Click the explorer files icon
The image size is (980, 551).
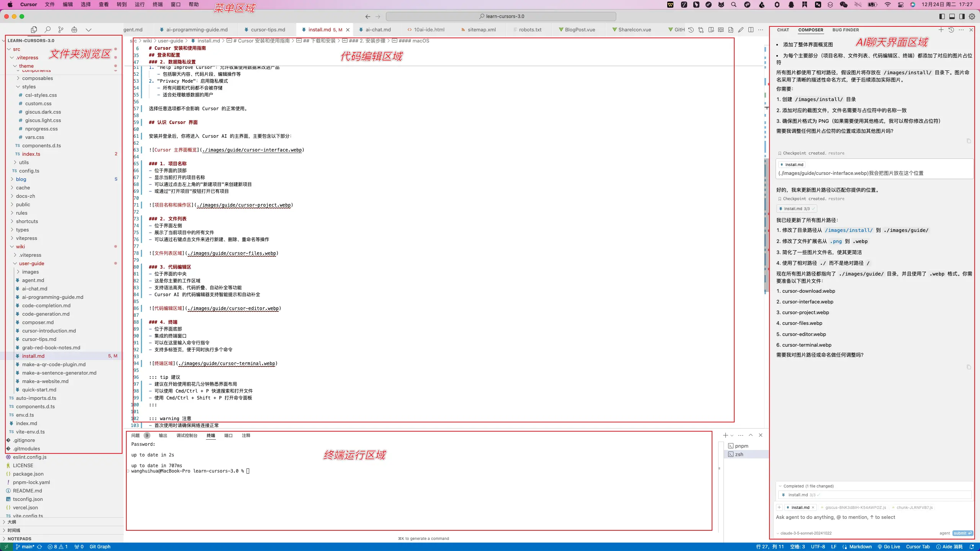tap(34, 29)
